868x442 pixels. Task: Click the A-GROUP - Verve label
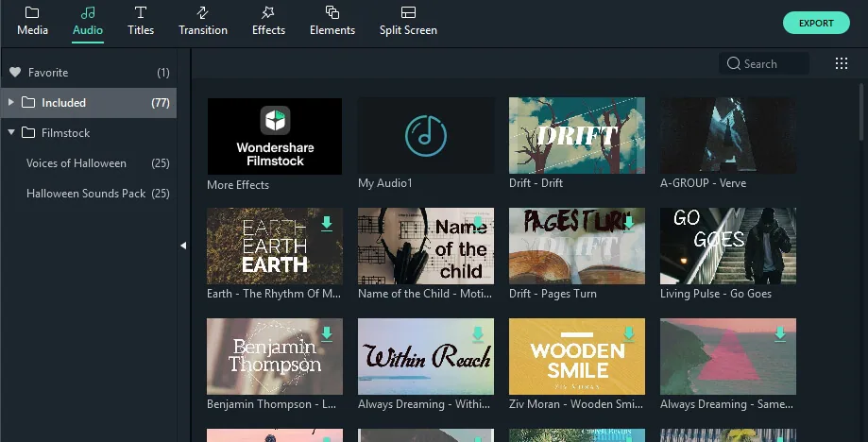[x=703, y=183]
